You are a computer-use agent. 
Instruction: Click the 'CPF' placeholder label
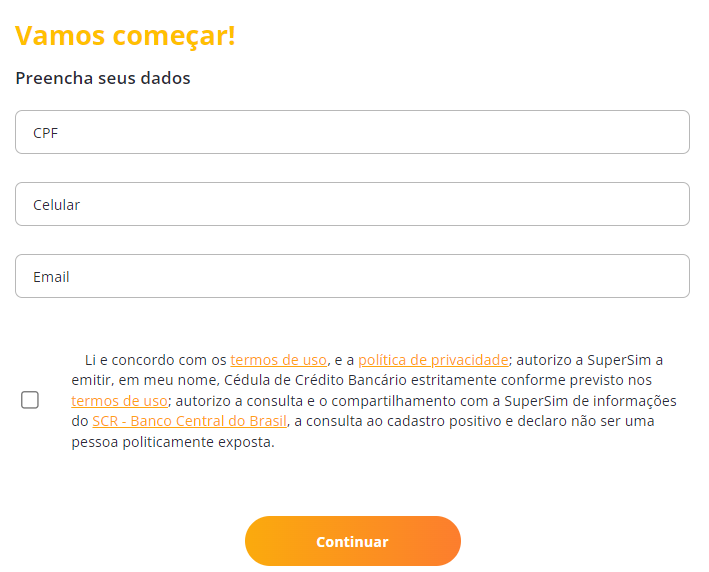pyautogui.click(x=46, y=132)
